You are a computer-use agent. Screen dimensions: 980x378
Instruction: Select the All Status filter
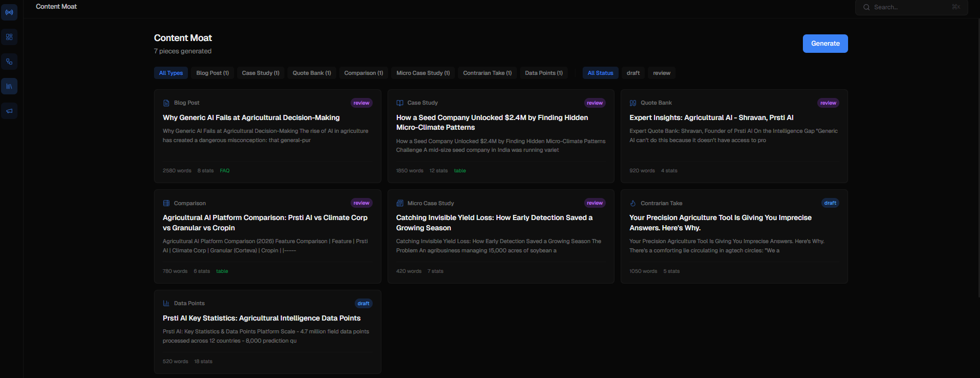click(x=601, y=73)
